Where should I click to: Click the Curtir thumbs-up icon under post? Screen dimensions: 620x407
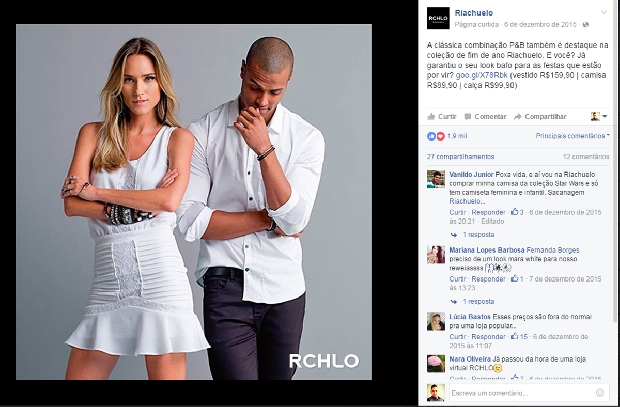click(x=431, y=116)
